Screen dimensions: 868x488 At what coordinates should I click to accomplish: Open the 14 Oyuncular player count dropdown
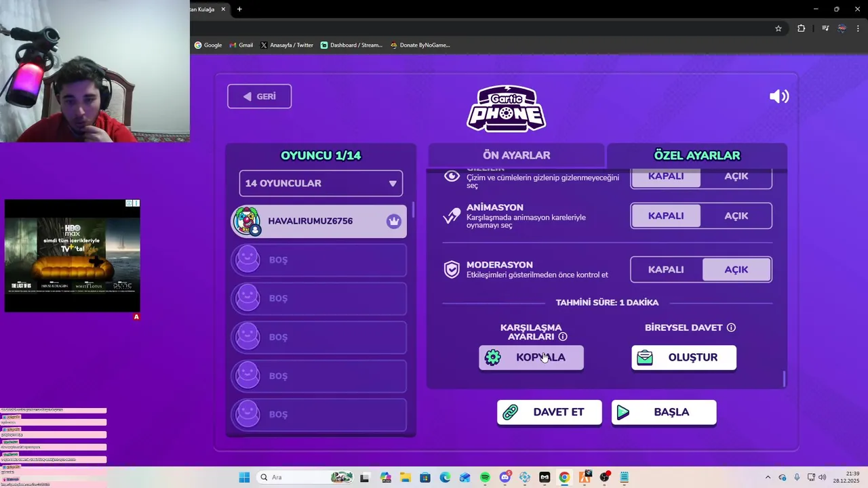[x=321, y=184]
